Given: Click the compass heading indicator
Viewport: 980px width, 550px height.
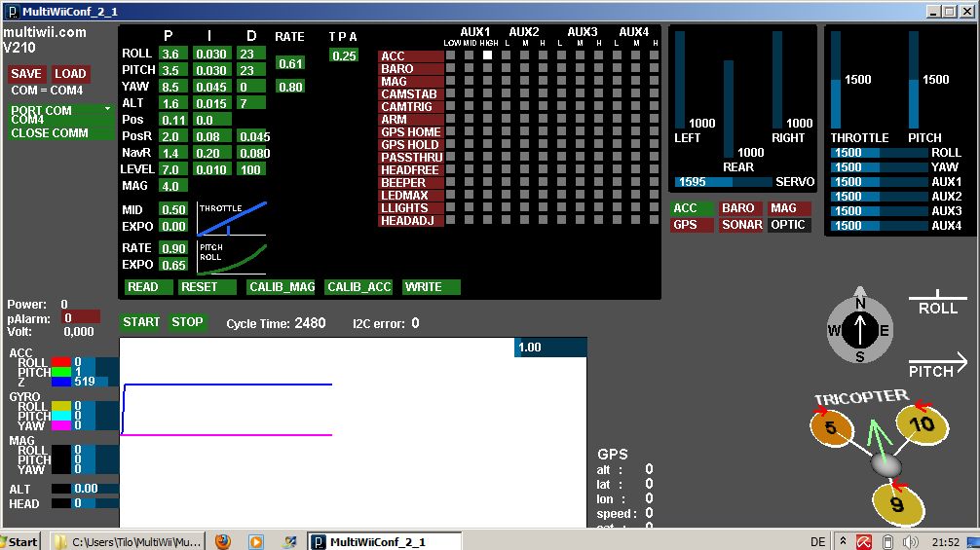Looking at the screenshot, I should pos(859,330).
